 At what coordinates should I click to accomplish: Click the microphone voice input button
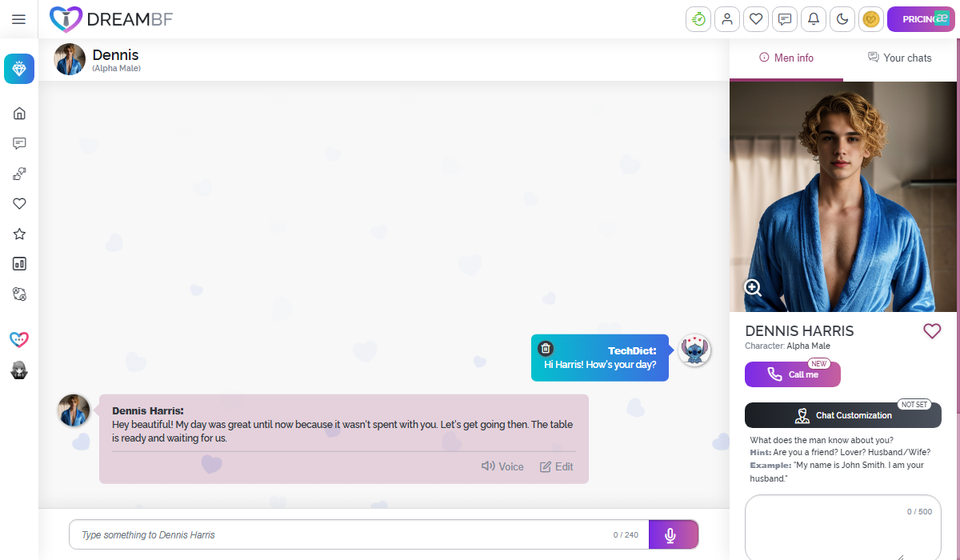point(670,535)
